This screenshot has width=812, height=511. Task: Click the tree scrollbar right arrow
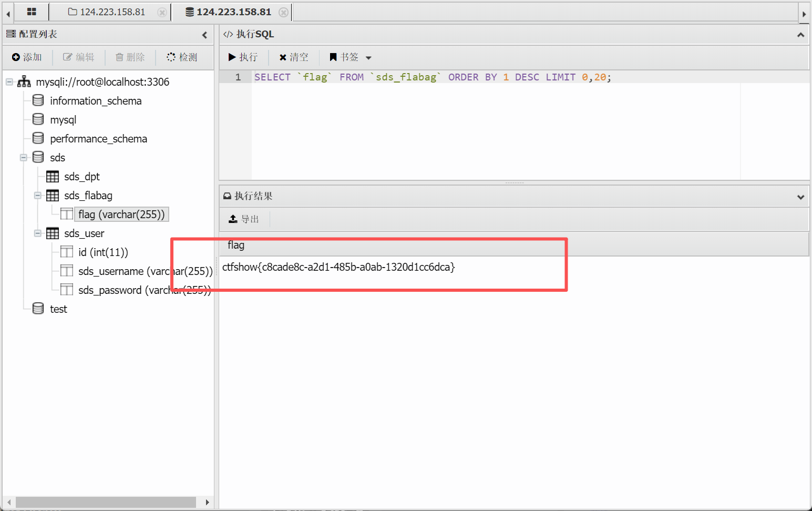(207, 502)
